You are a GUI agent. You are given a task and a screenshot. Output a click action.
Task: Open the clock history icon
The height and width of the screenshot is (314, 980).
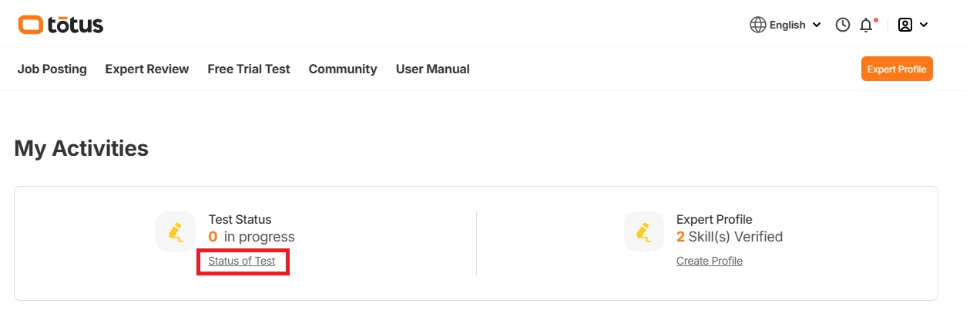tap(843, 25)
